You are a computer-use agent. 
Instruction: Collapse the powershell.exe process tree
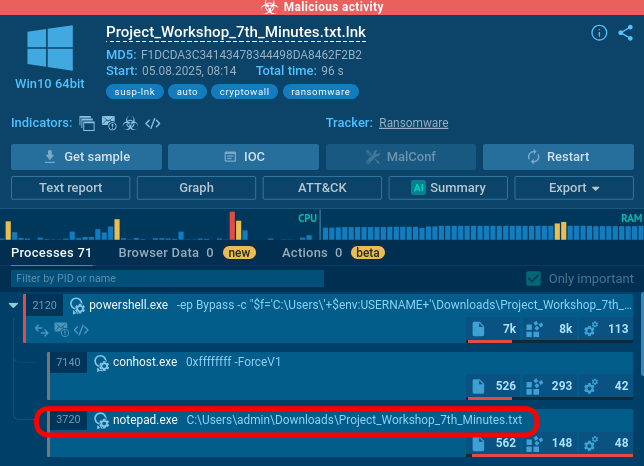(x=12, y=304)
